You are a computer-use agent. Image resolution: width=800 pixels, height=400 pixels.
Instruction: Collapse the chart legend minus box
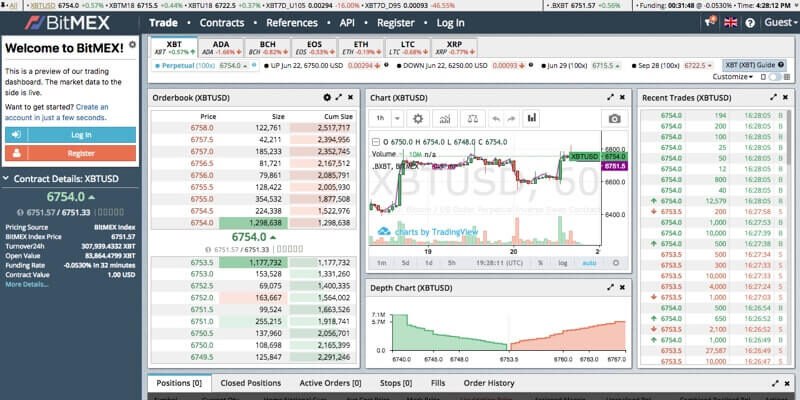pyautogui.click(x=376, y=142)
